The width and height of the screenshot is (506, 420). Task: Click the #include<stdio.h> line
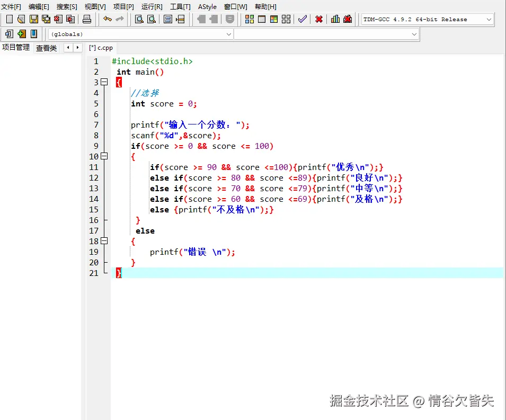point(152,61)
